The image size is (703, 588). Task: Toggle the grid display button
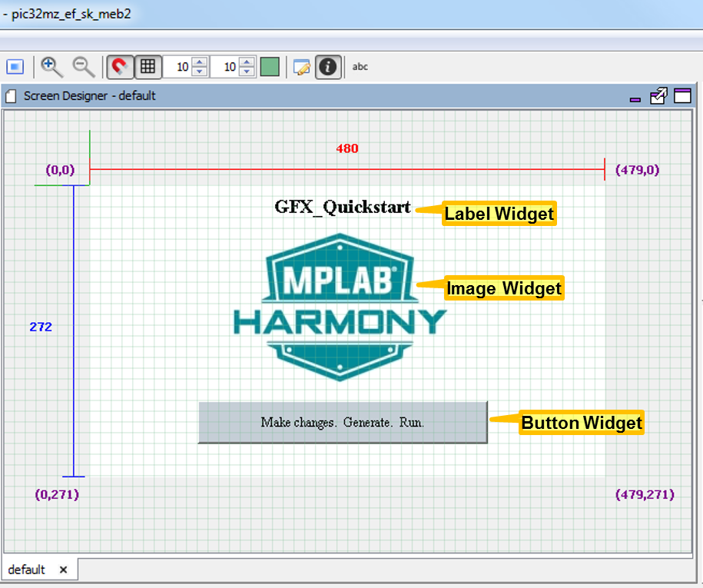(148, 67)
